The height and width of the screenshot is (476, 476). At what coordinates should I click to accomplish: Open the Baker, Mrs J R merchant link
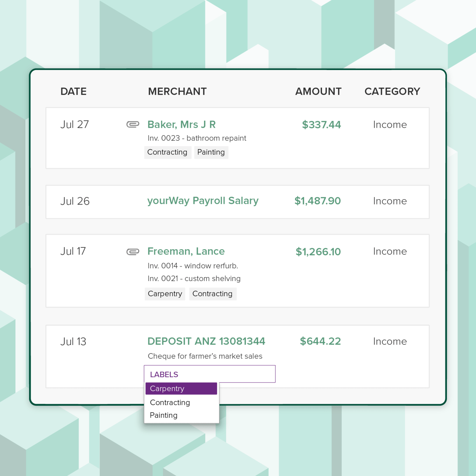click(x=181, y=124)
